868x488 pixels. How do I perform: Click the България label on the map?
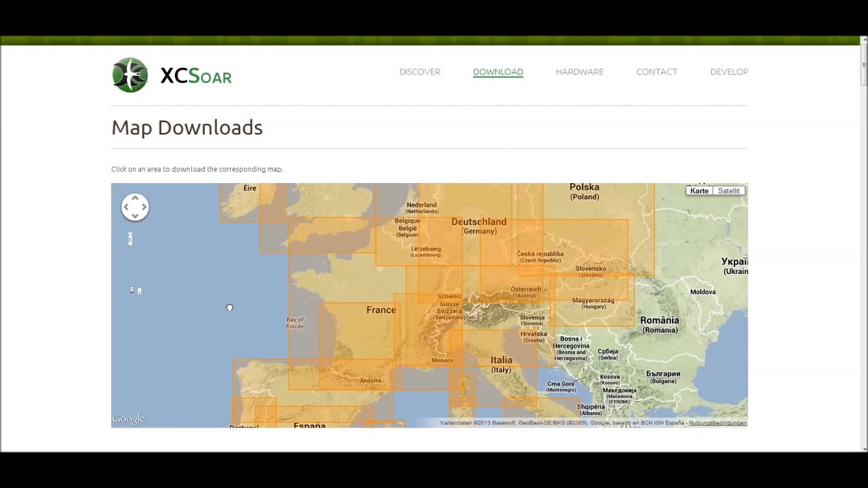point(663,373)
